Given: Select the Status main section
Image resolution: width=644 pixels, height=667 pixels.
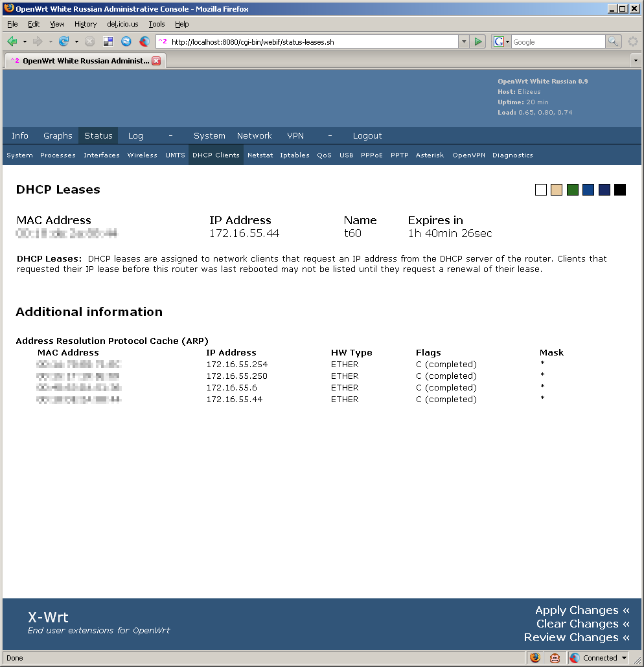Looking at the screenshot, I should pos(98,136).
